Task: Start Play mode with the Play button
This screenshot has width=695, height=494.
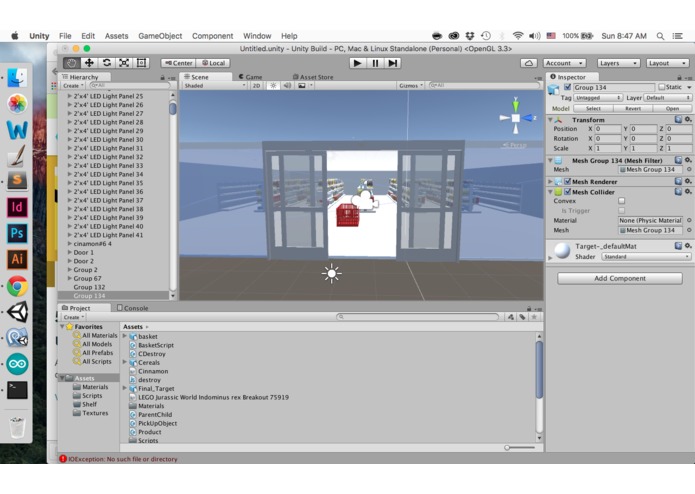Action: (x=357, y=63)
